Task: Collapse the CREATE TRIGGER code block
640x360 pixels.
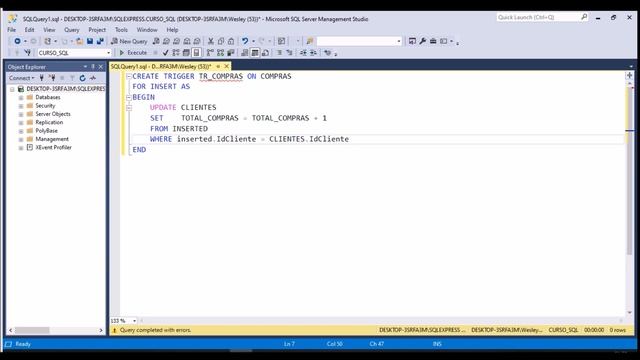Action: [129, 76]
